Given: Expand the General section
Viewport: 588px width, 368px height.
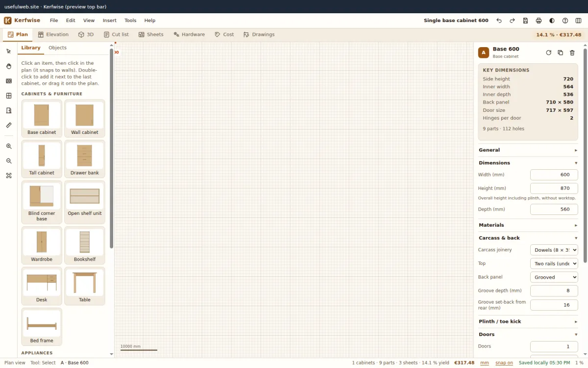Looking at the screenshot, I should pyautogui.click(x=528, y=150).
